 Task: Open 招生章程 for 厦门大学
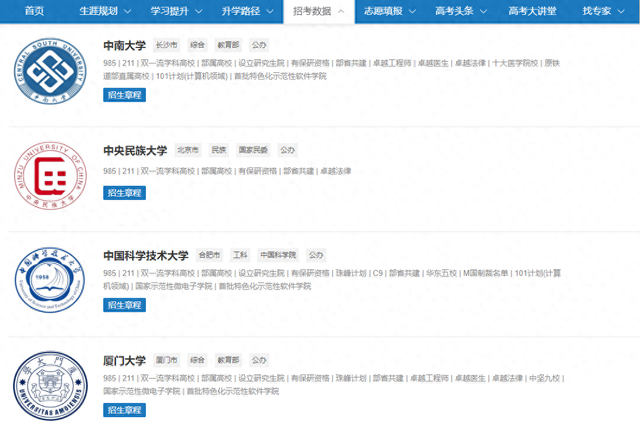point(124,410)
